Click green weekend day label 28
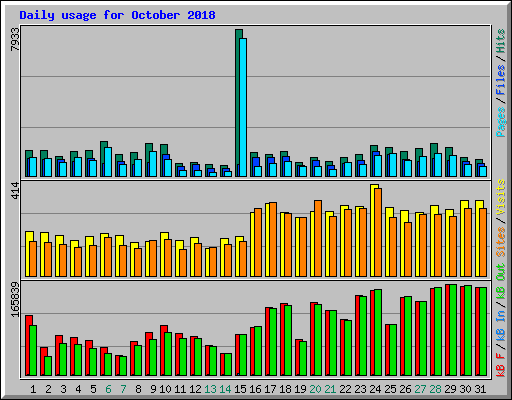The height and width of the screenshot is (400, 512). (435, 389)
